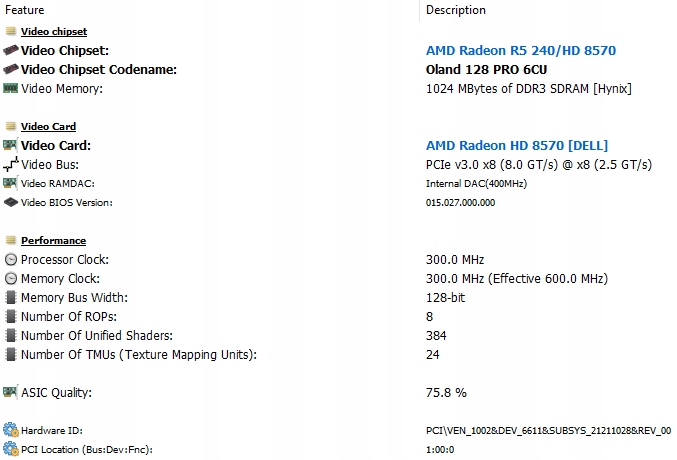
Task: Open the AMD Radeon HD 8570 [DELL] link
Action: pos(517,146)
